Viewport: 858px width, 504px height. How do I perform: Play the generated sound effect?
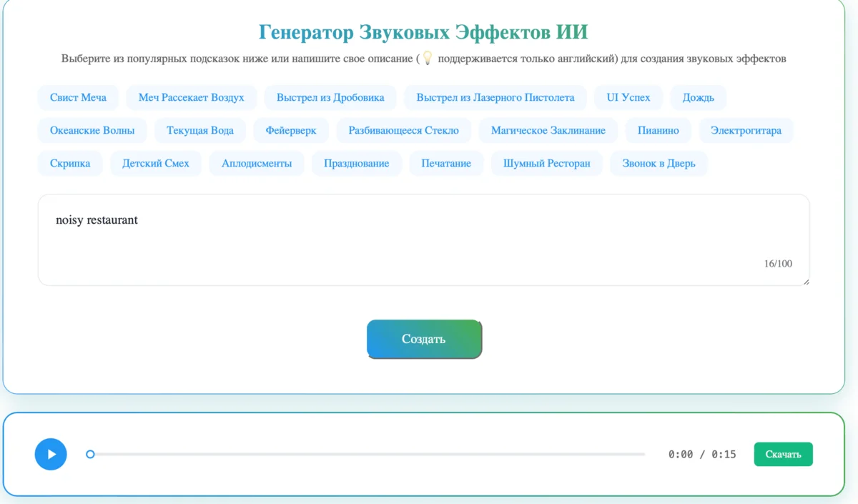tap(51, 454)
